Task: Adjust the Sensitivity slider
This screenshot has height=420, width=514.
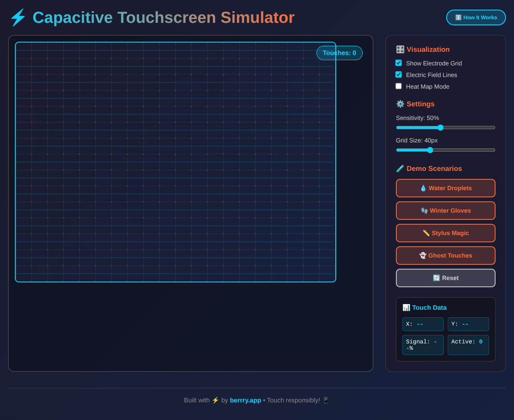Action: (x=441, y=127)
